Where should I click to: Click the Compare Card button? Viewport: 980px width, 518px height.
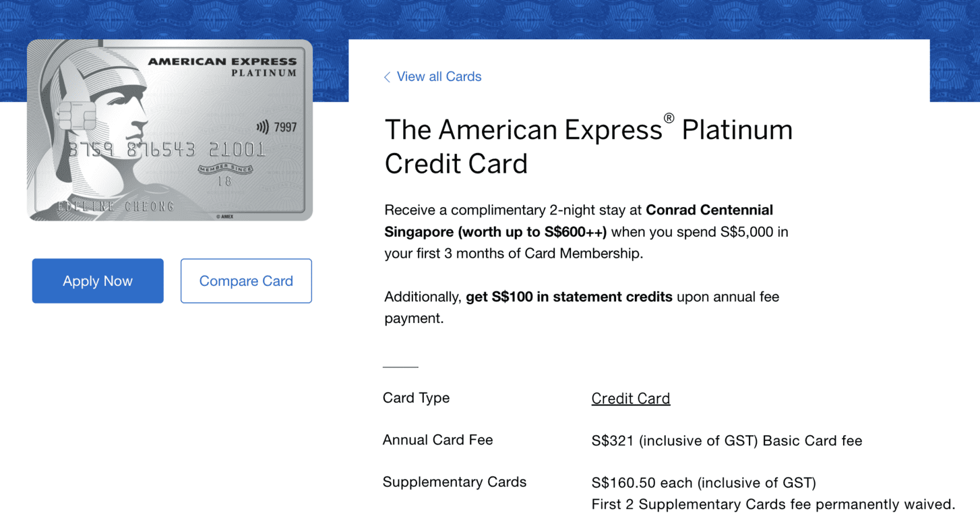point(245,281)
